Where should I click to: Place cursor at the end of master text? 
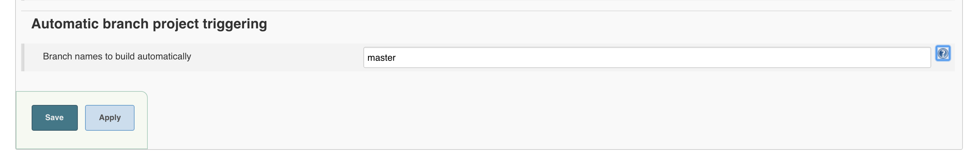396,58
